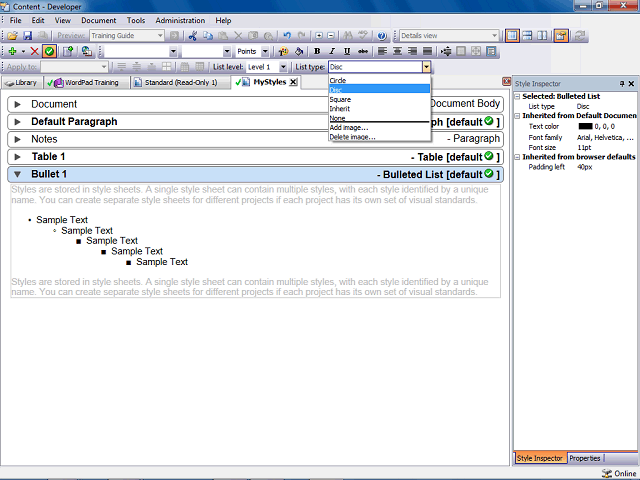Click the green plus Add style icon
This screenshot has width=640, height=480.
[13, 51]
